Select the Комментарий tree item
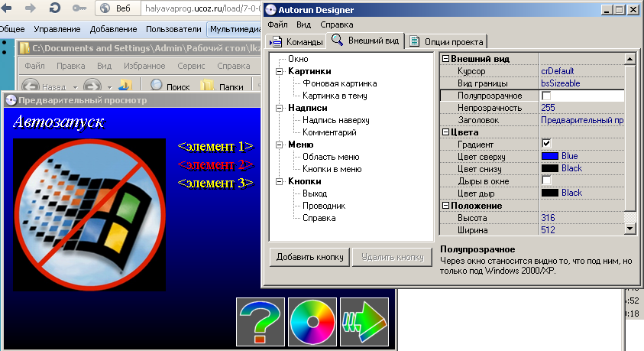 pyautogui.click(x=329, y=132)
